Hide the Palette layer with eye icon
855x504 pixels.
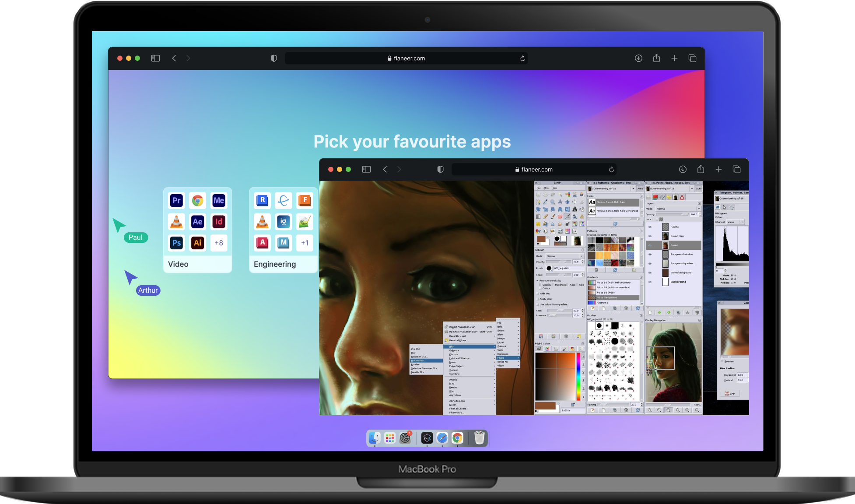[650, 227]
